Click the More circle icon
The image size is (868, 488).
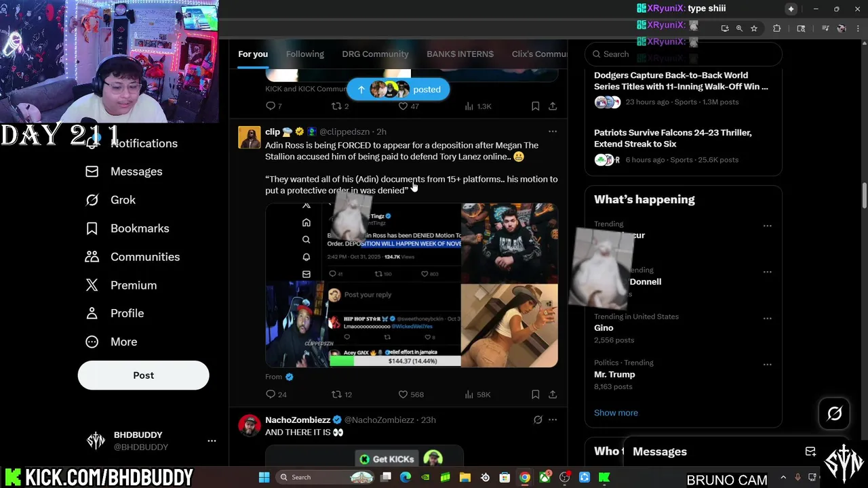click(92, 342)
